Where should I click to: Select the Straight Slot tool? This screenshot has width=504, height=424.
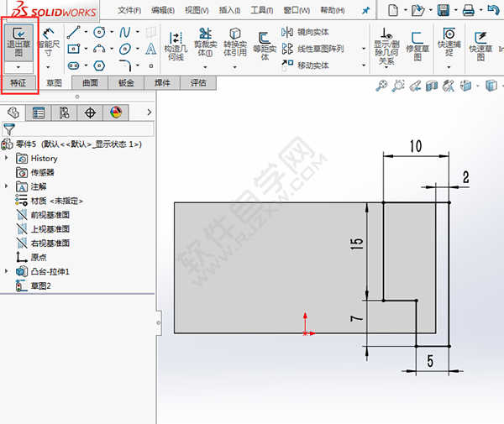pyautogui.click(x=74, y=65)
